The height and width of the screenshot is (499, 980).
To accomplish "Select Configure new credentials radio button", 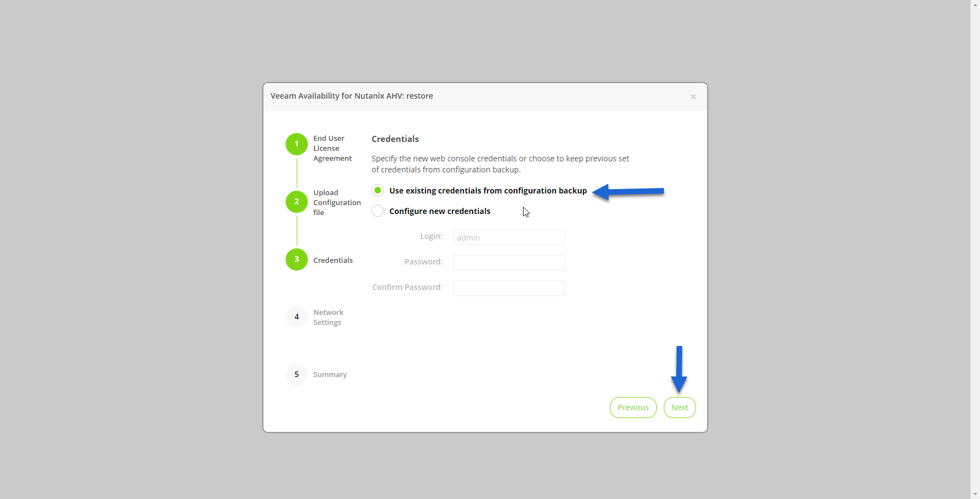I will 378,211.
